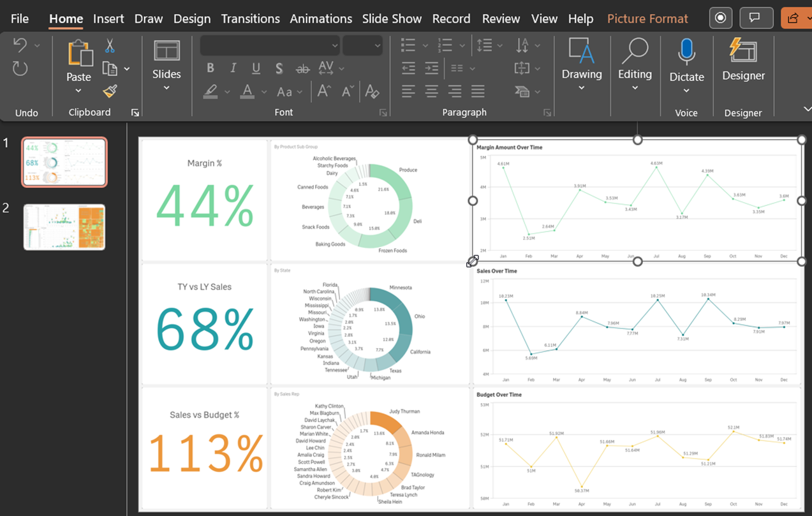Click Increase List Level icon

432,68
